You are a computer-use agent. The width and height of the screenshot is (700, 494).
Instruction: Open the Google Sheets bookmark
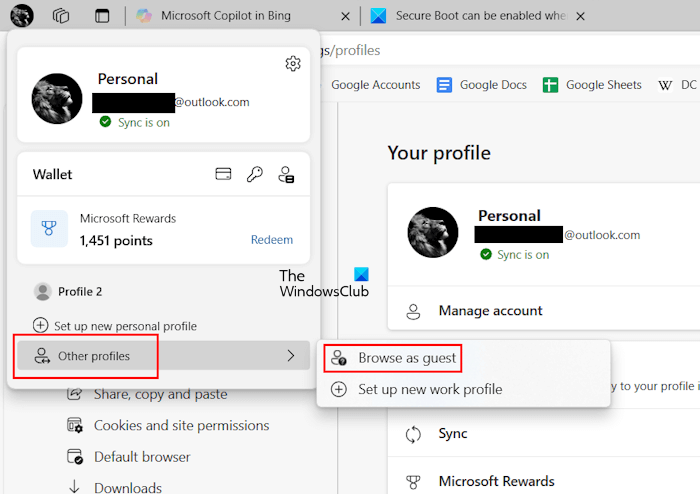coord(592,85)
